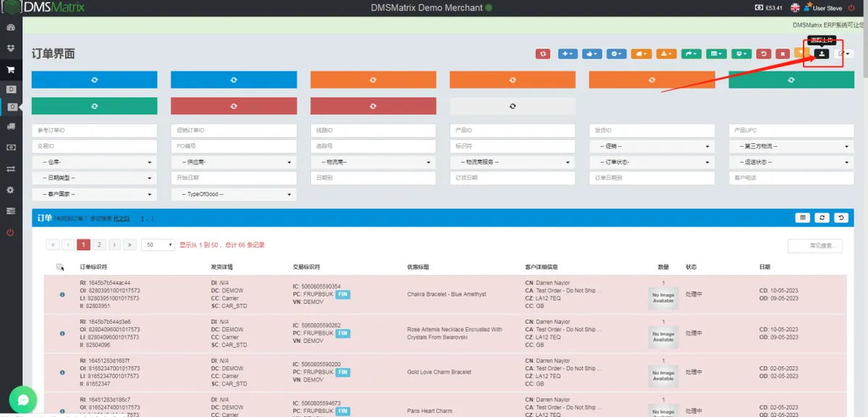Viewport: 868px width, 417px height.
Task: Click the red undo toolbar button
Action: coord(763,54)
